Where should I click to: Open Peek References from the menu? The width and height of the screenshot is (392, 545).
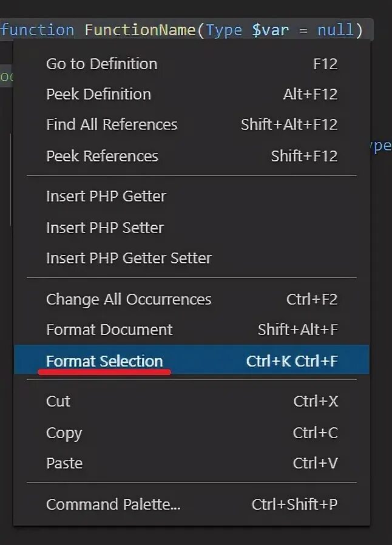click(x=102, y=156)
